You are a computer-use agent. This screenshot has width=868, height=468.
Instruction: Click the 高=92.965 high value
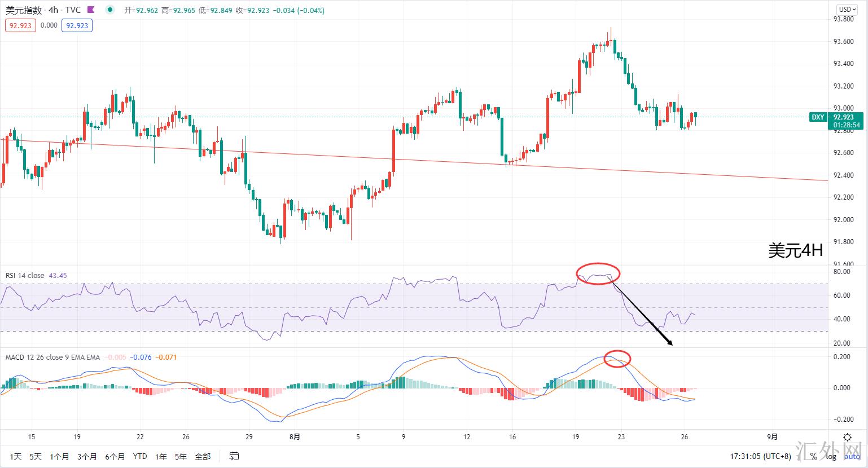[178, 10]
